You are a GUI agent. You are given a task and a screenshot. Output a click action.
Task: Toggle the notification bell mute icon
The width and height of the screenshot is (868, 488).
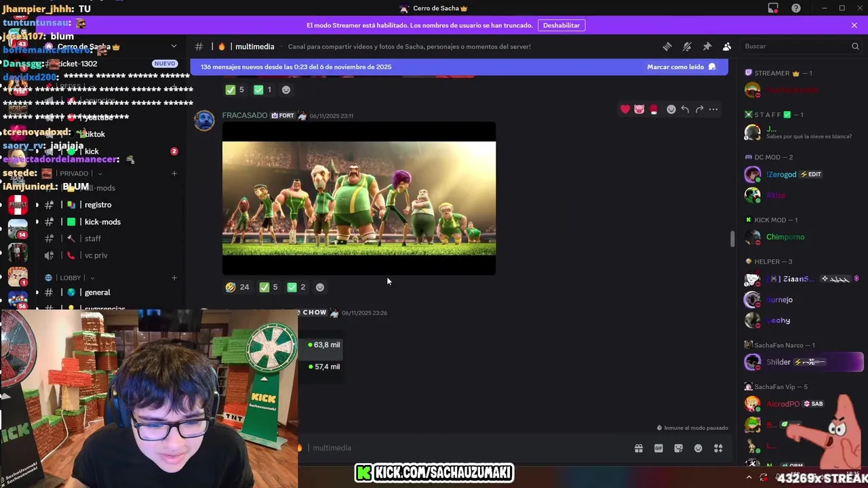tap(687, 46)
